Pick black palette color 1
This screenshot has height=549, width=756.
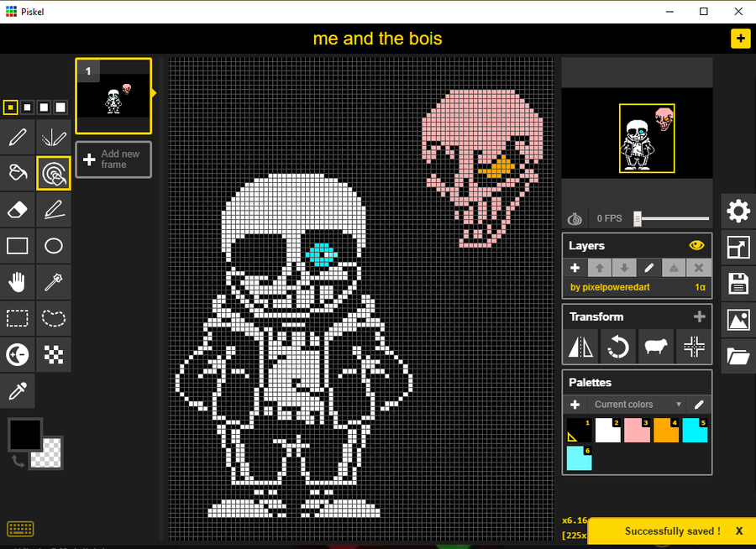coord(579,430)
